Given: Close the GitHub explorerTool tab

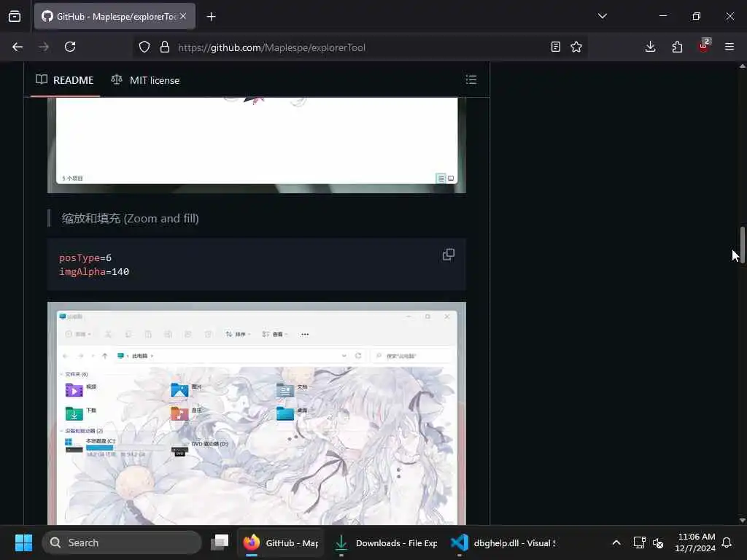Looking at the screenshot, I should point(183,16).
